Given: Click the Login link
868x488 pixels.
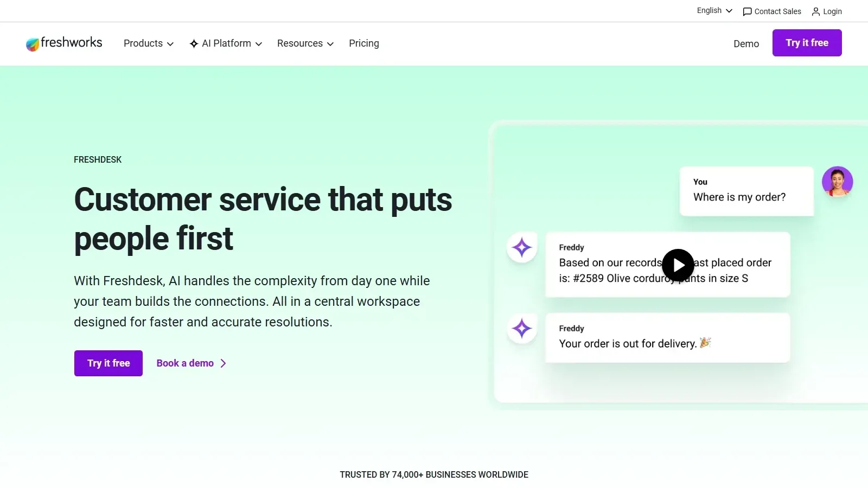Looking at the screenshot, I should pyautogui.click(x=827, y=11).
